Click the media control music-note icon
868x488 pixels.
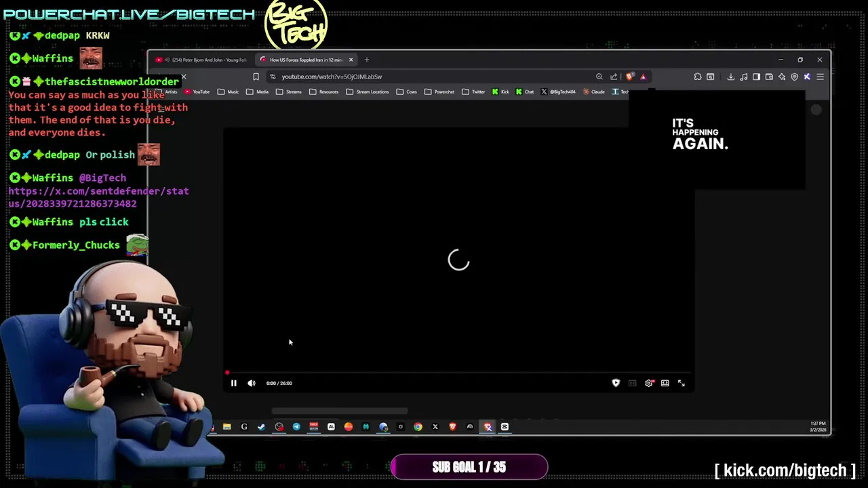(x=744, y=77)
